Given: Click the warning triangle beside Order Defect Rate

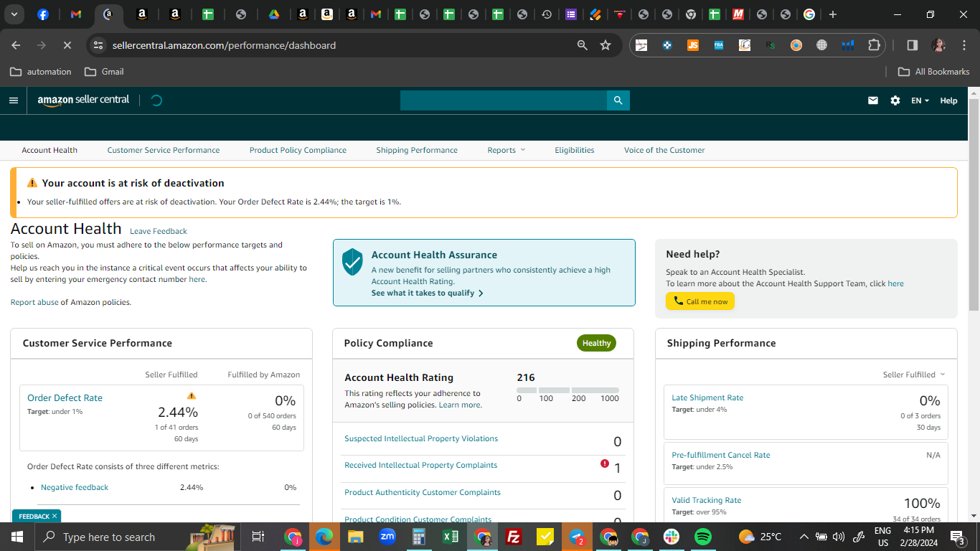Looking at the screenshot, I should [x=191, y=395].
